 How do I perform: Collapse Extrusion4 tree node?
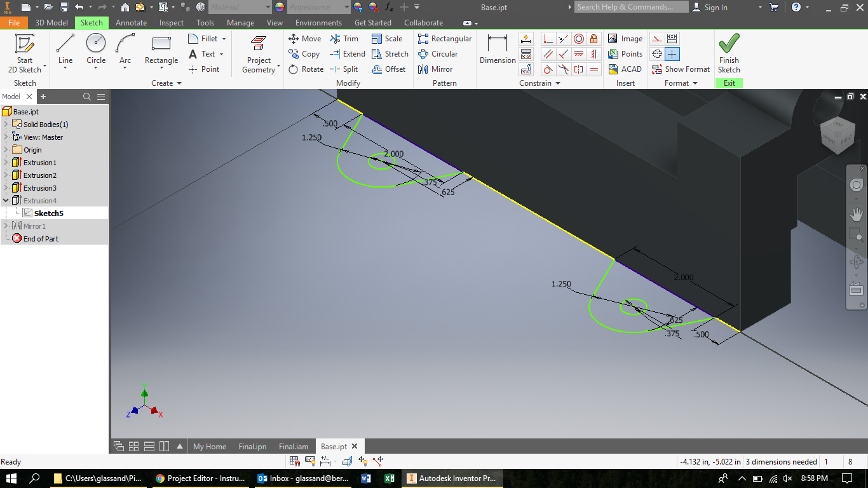tap(6, 201)
